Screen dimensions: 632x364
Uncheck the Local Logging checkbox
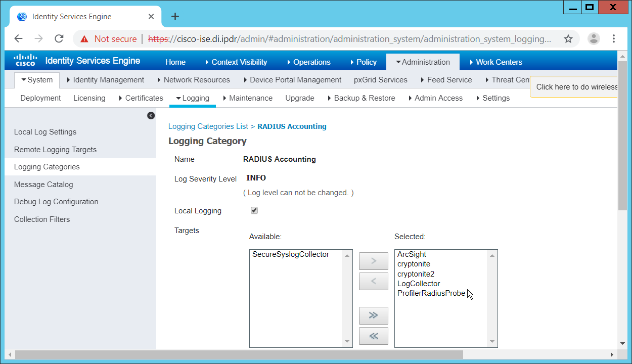(x=254, y=210)
